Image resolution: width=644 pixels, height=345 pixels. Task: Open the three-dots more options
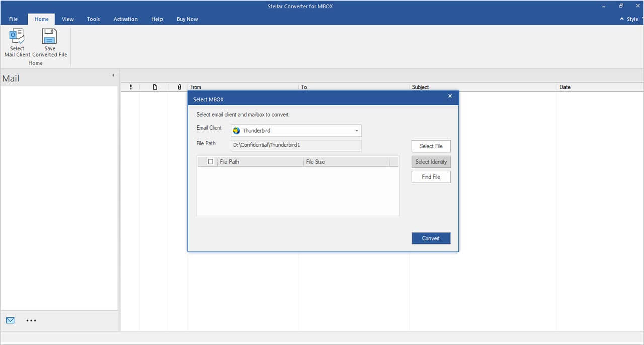[x=31, y=320]
